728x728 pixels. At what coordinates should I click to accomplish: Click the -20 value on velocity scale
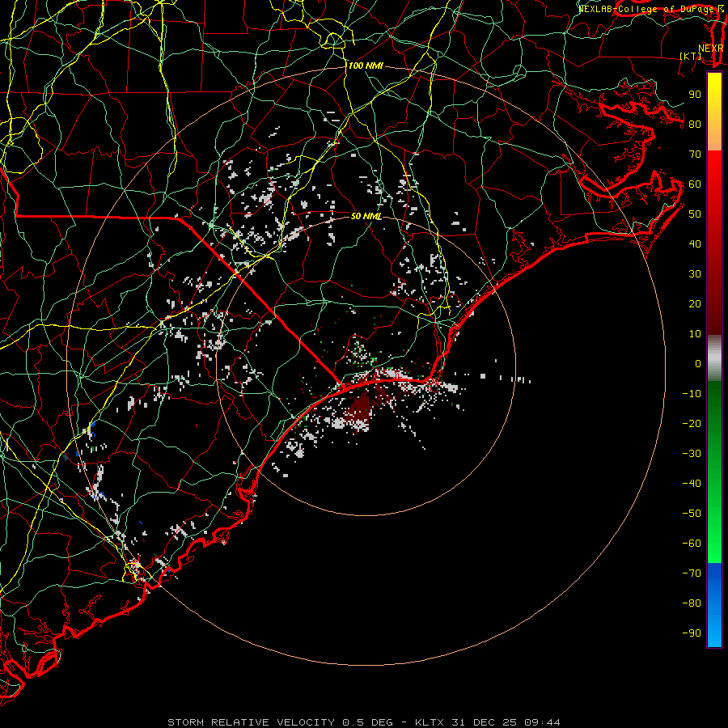tap(692, 424)
